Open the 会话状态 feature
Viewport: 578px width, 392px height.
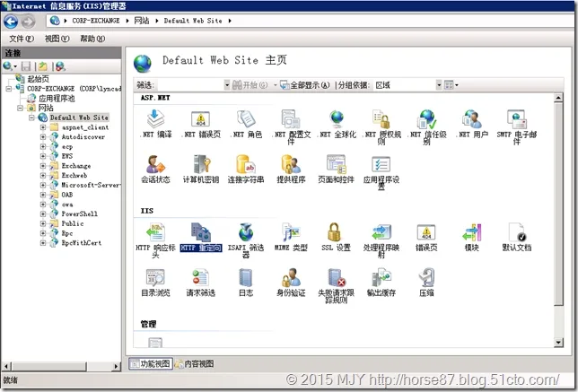[155, 170]
